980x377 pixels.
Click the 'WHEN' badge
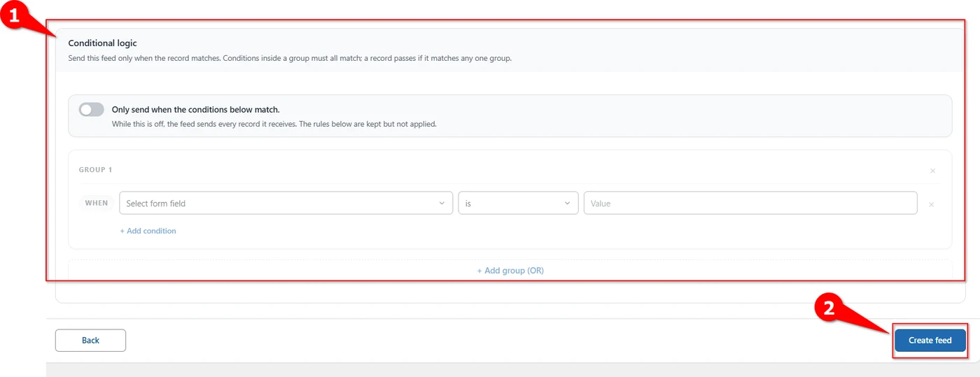(97, 203)
